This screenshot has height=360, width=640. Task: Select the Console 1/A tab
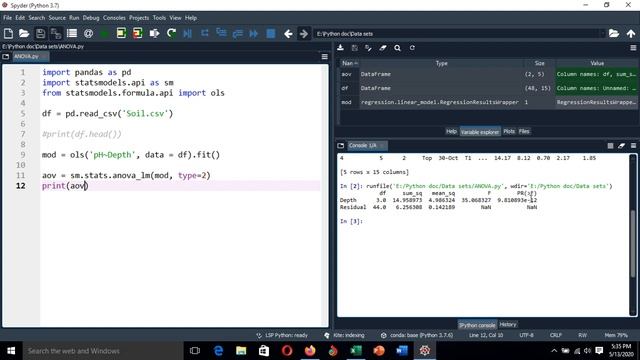[x=367, y=146]
